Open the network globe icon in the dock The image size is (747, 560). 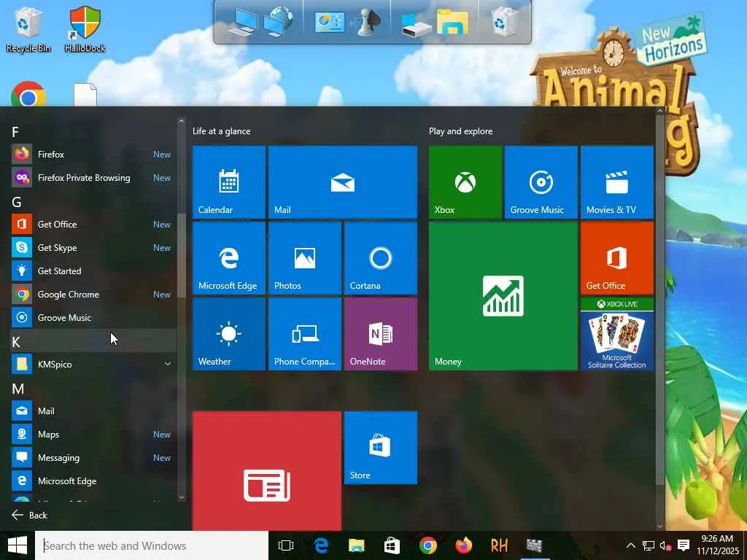pos(278,21)
